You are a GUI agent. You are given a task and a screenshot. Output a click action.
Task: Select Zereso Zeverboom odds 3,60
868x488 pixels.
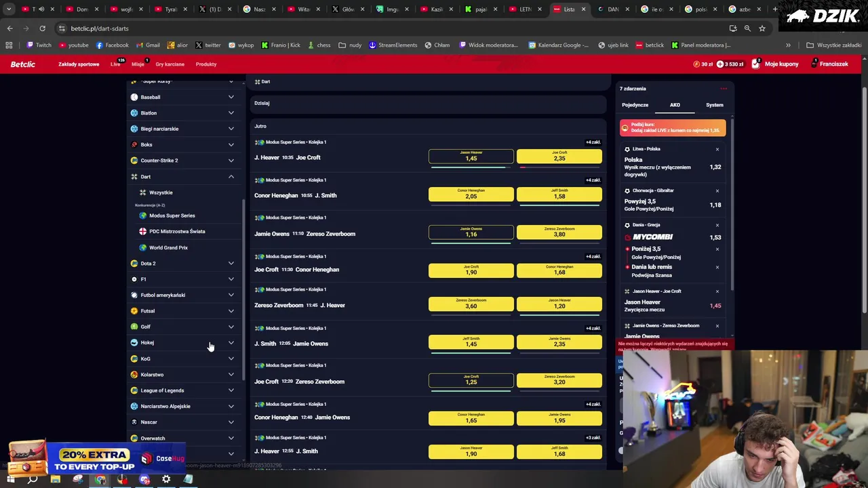(471, 304)
